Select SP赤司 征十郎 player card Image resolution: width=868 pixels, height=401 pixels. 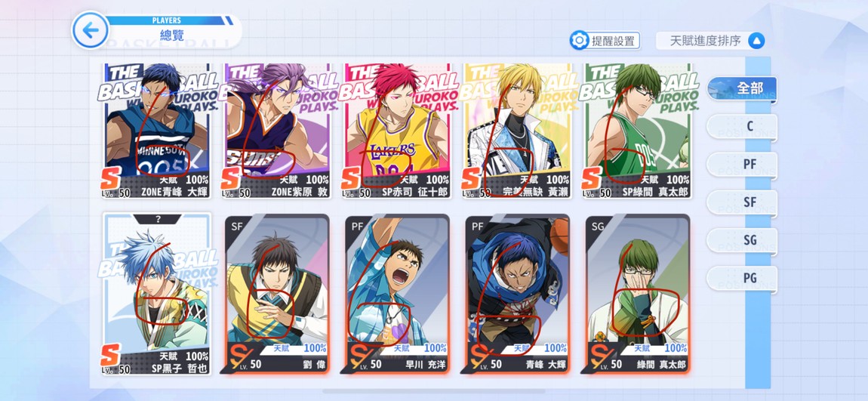[397, 131]
